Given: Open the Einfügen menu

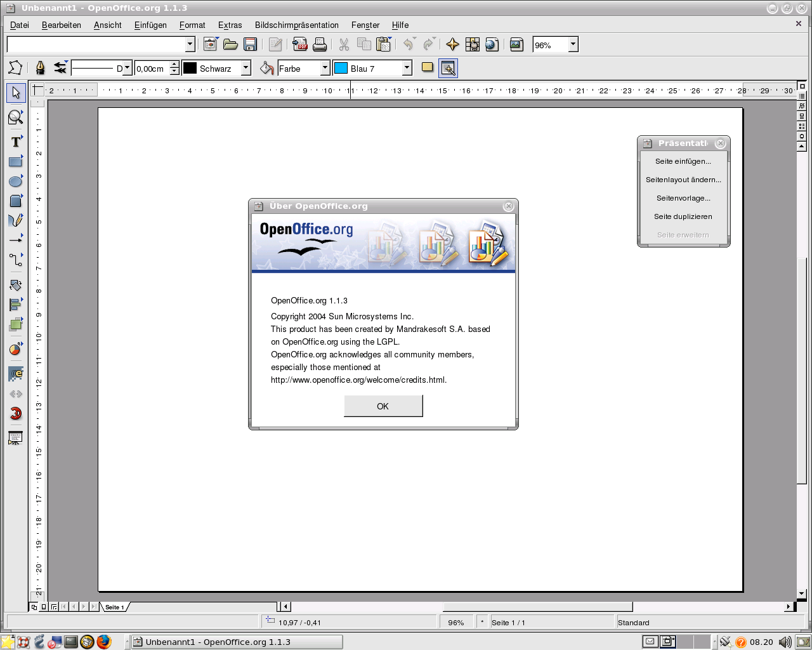Looking at the screenshot, I should [150, 25].
